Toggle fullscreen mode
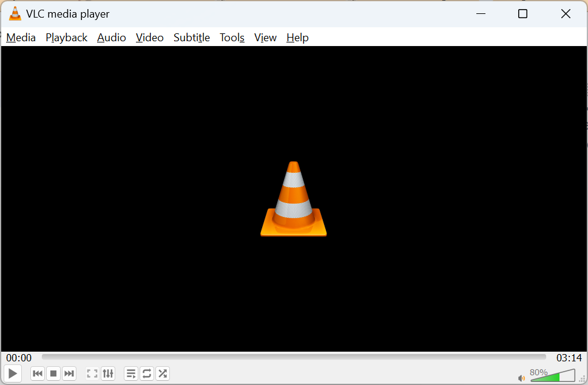Image resolution: width=588 pixels, height=385 pixels. (x=92, y=373)
